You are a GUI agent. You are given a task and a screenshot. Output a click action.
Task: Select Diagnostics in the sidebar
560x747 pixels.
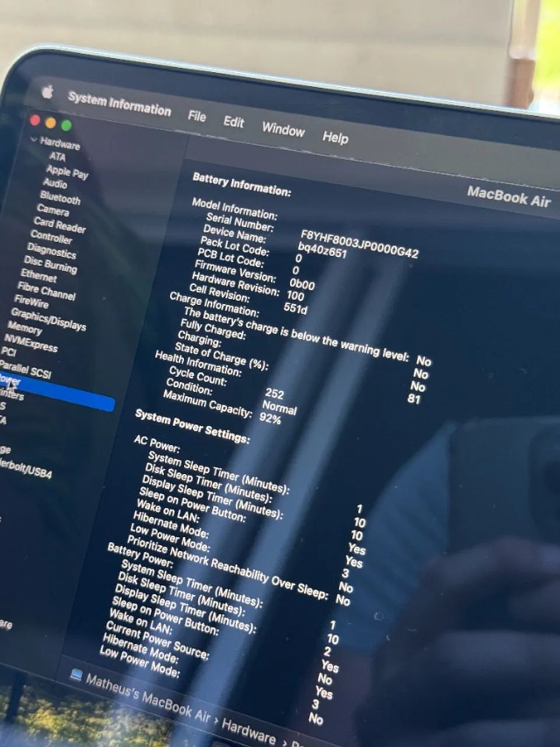pyautogui.click(x=51, y=250)
